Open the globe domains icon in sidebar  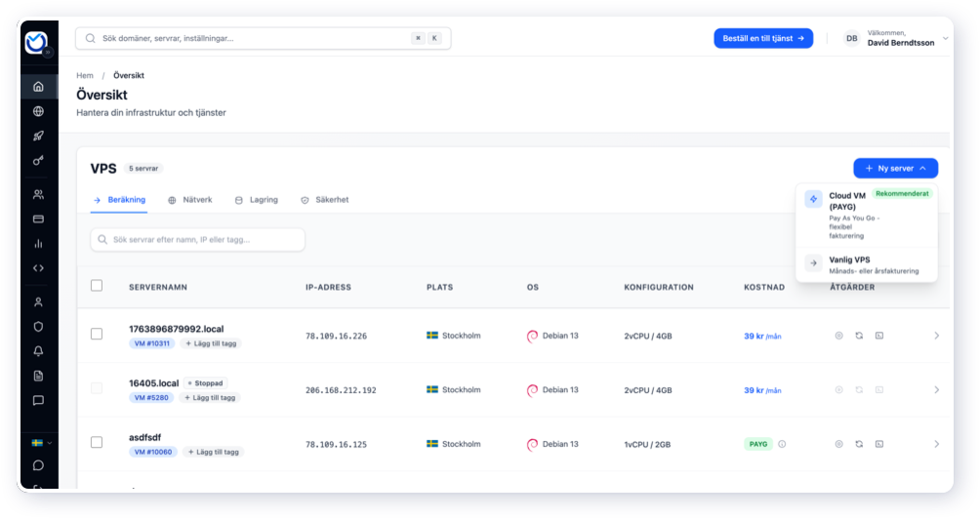(x=39, y=111)
